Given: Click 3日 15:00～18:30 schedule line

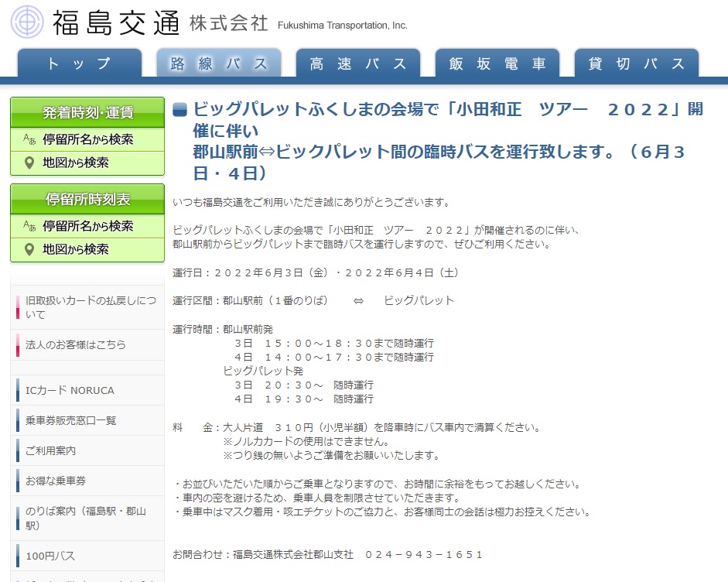Looking at the screenshot, I should [x=334, y=344].
